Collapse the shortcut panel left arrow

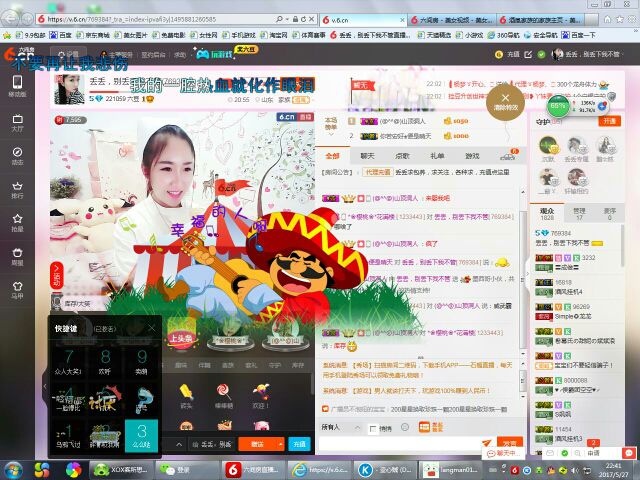(x=45, y=386)
